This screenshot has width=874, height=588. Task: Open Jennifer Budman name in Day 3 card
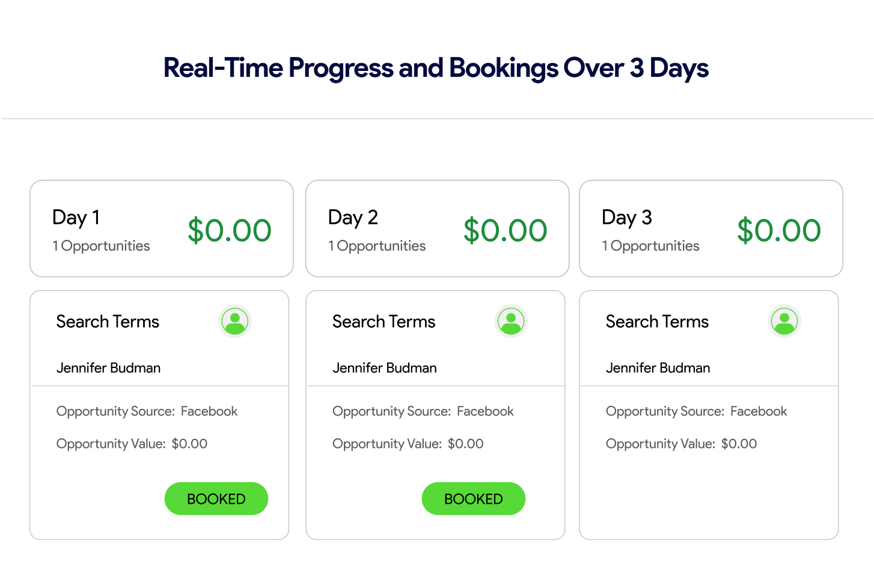(x=658, y=368)
